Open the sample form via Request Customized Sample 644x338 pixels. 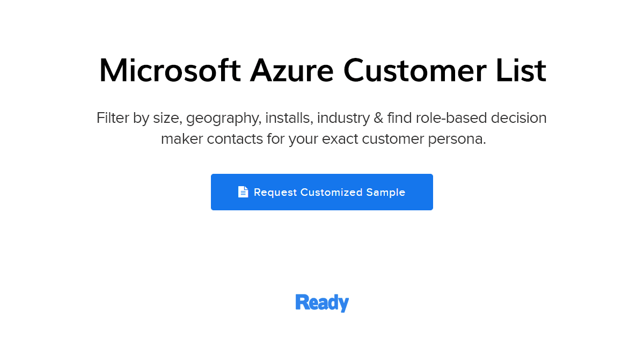click(322, 192)
